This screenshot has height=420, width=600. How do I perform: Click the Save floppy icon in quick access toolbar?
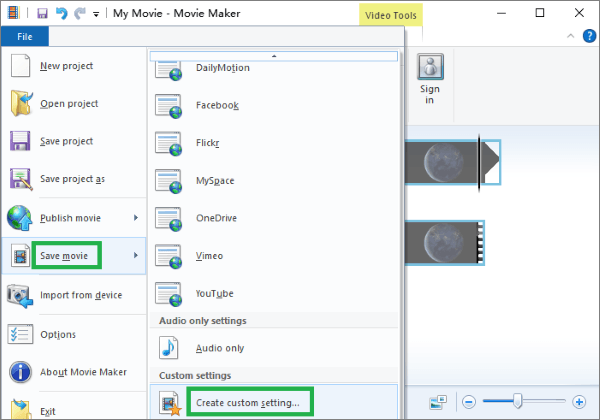(42, 13)
